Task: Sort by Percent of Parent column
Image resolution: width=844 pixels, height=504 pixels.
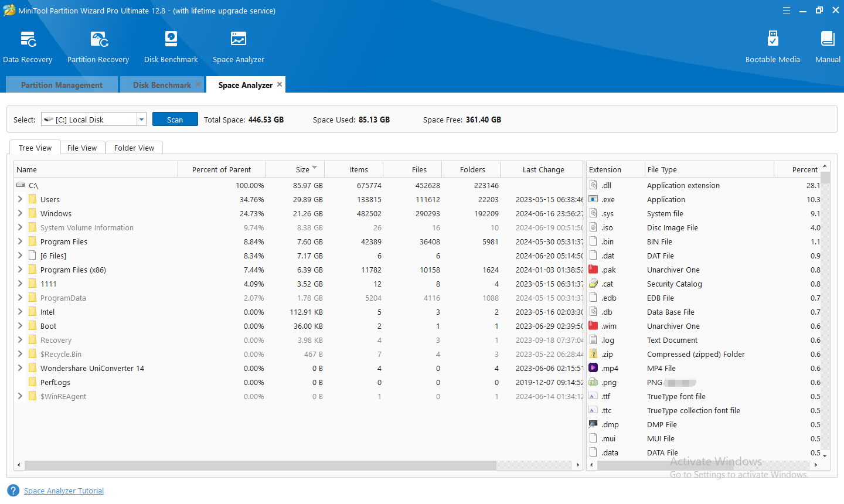Action: pos(222,169)
